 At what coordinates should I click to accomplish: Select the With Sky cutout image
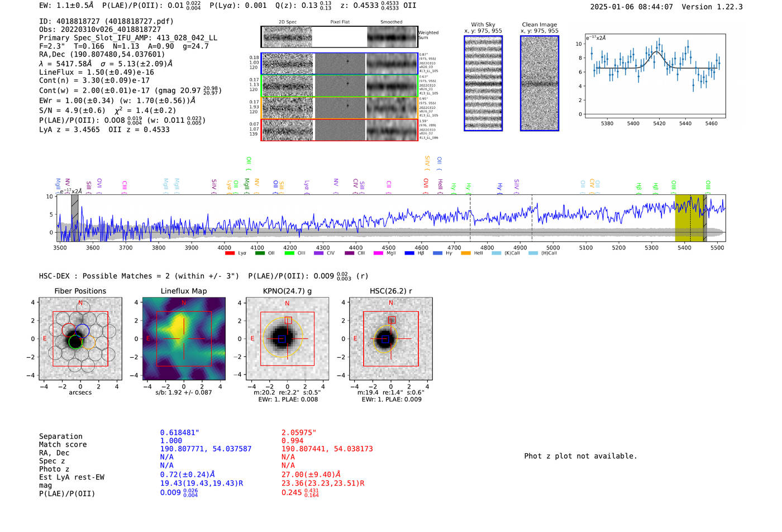pyautogui.click(x=483, y=83)
